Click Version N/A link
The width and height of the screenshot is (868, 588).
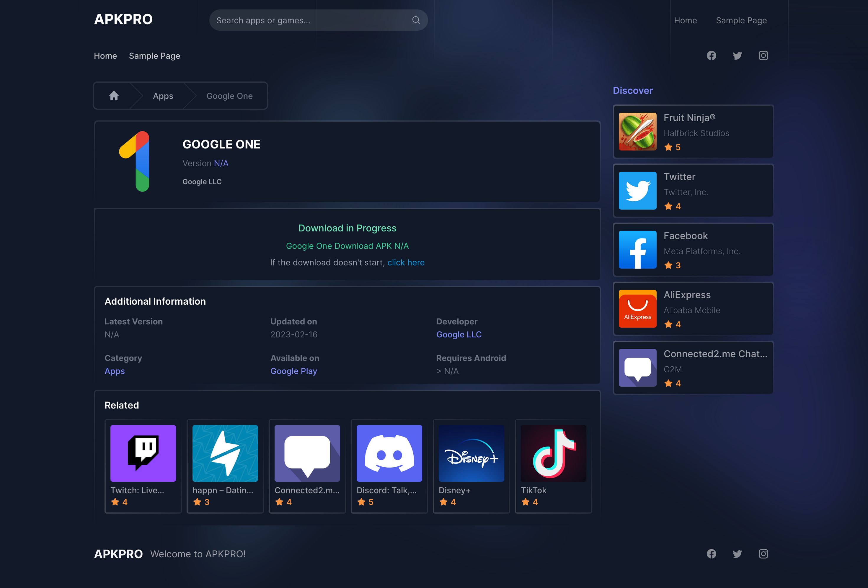tap(221, 163)
